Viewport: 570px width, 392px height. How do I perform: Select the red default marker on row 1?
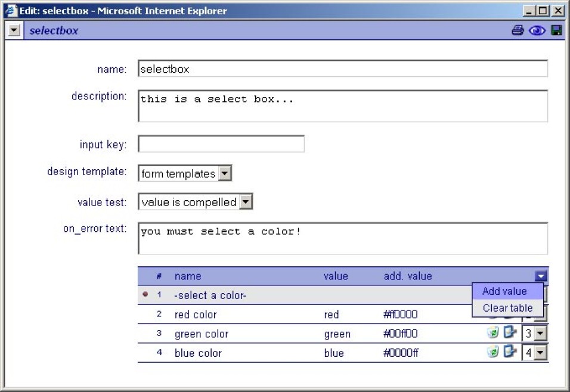(x=145, y=294)
